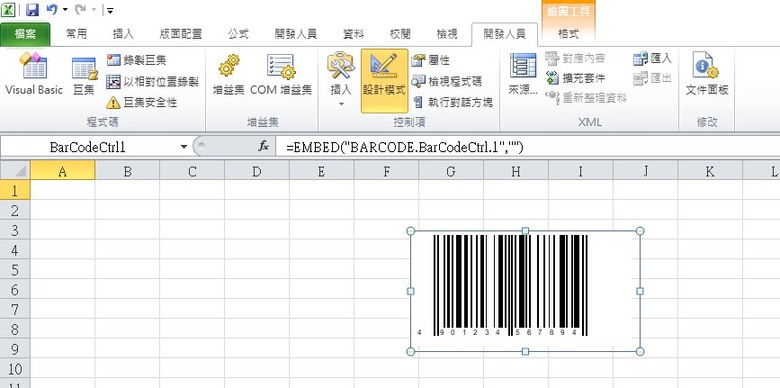Select column H header
This screenshot has height=388, width=780.
tap(516, 171)
